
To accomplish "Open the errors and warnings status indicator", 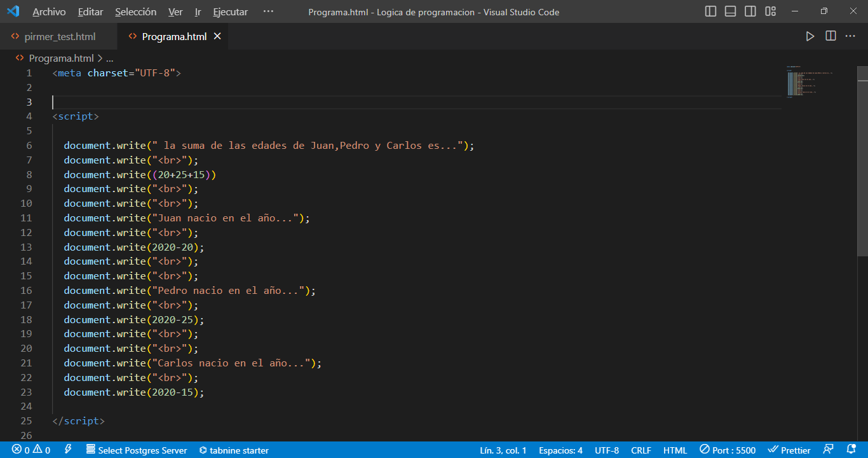I will tap(31, 450).
